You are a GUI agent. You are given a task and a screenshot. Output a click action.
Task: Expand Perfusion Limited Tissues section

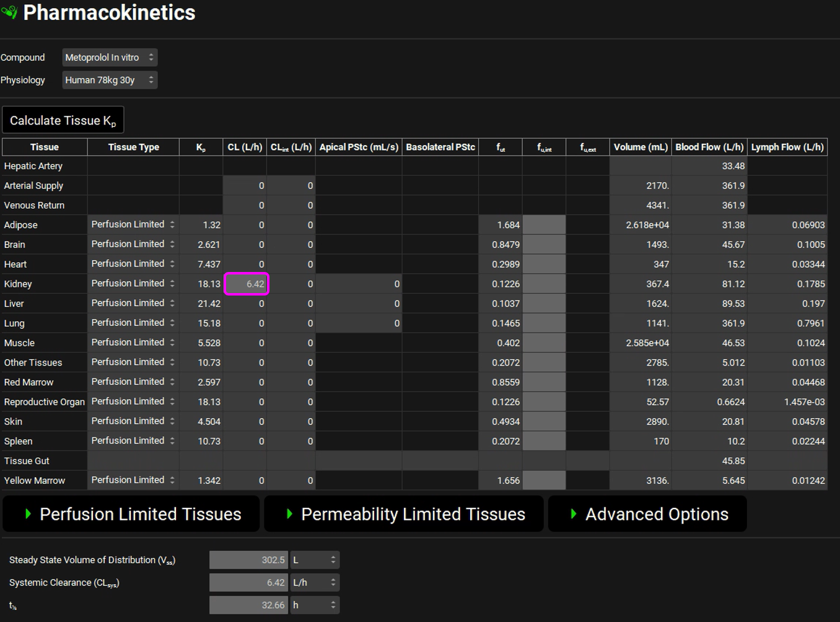pos(131,514)
